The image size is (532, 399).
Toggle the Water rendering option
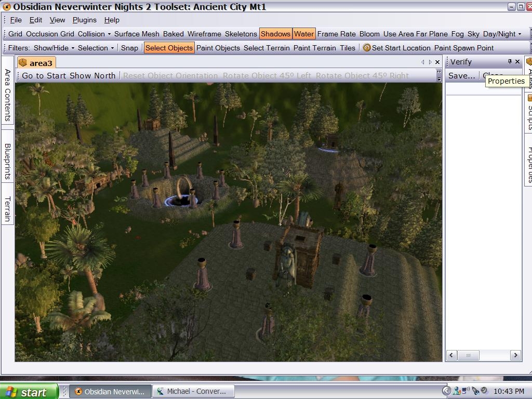click(303, 34)
